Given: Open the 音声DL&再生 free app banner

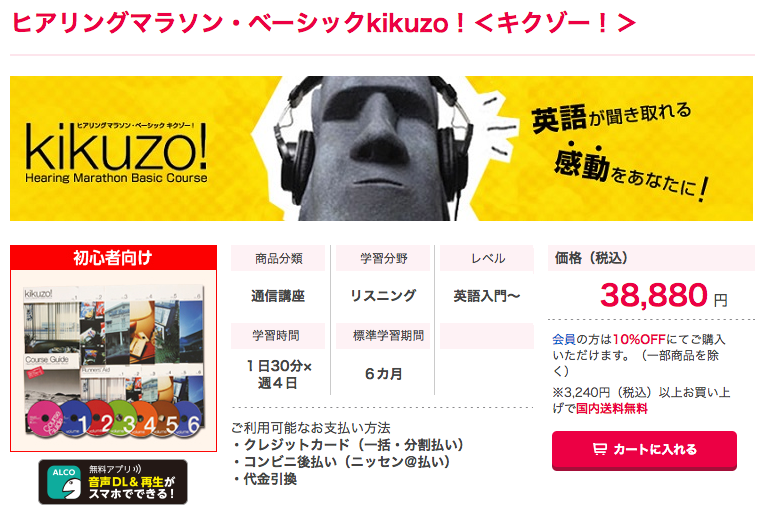Looking at the screenshot, I should pos(113,482).
